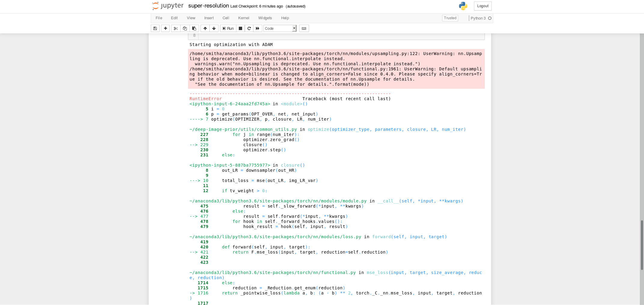Open the command palette keyboard icon

304,28
